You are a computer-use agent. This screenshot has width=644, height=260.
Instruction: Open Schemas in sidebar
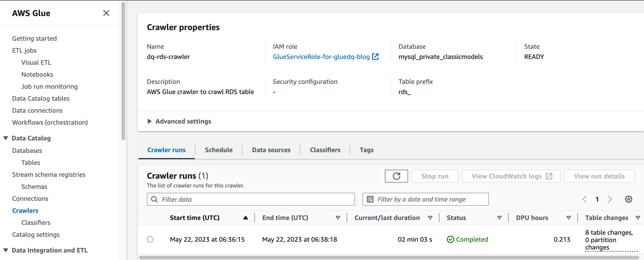34,187
